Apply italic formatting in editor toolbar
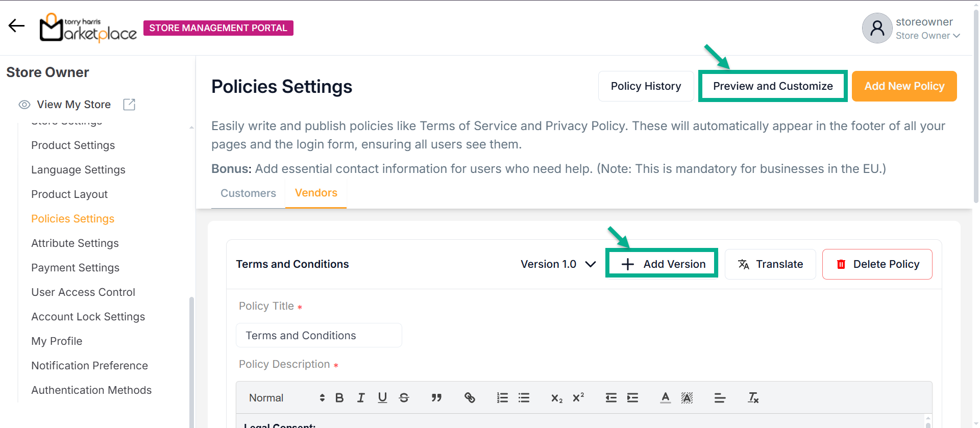 tap(361, 398)
